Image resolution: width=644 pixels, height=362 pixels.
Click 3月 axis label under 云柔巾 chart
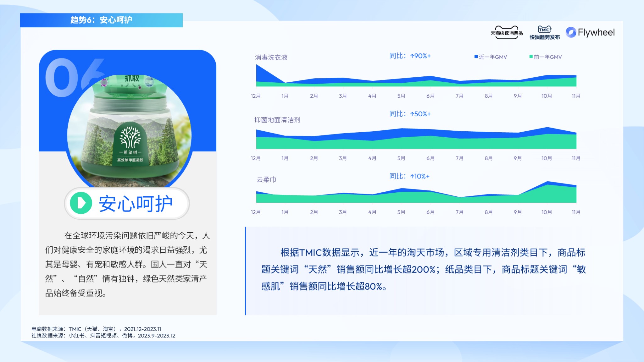343,212
